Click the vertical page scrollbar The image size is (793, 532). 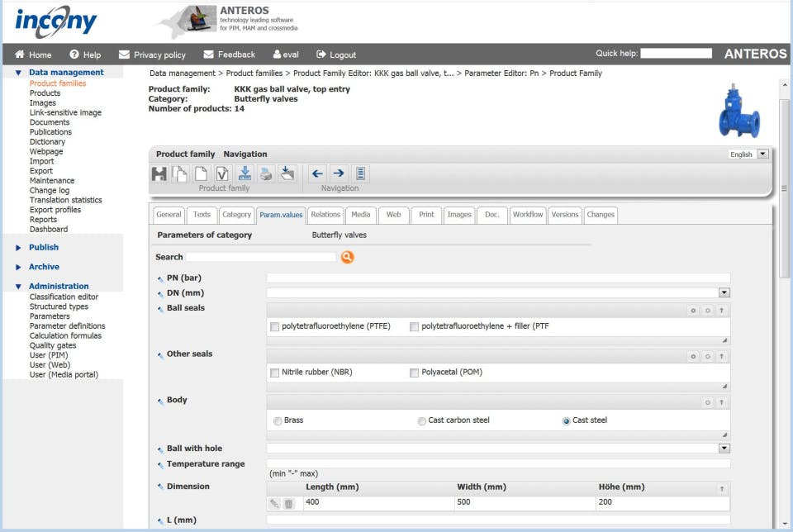tap(785, 188)
